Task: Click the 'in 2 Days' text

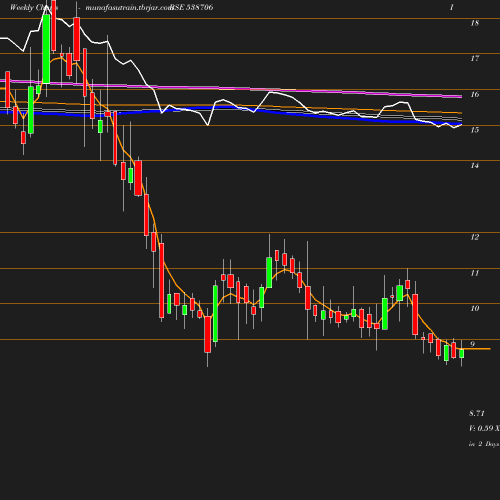Action: [x=484, y=444]
